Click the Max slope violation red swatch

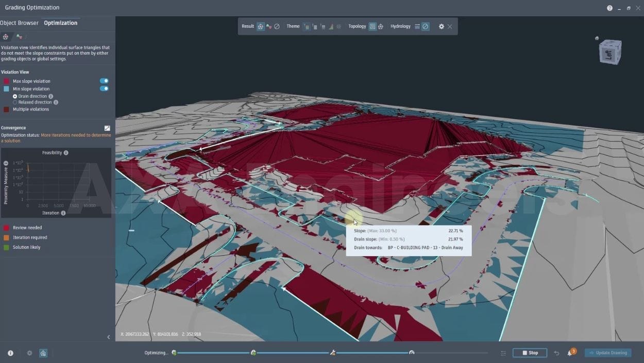pyautogui.click(x=6, y=81)
